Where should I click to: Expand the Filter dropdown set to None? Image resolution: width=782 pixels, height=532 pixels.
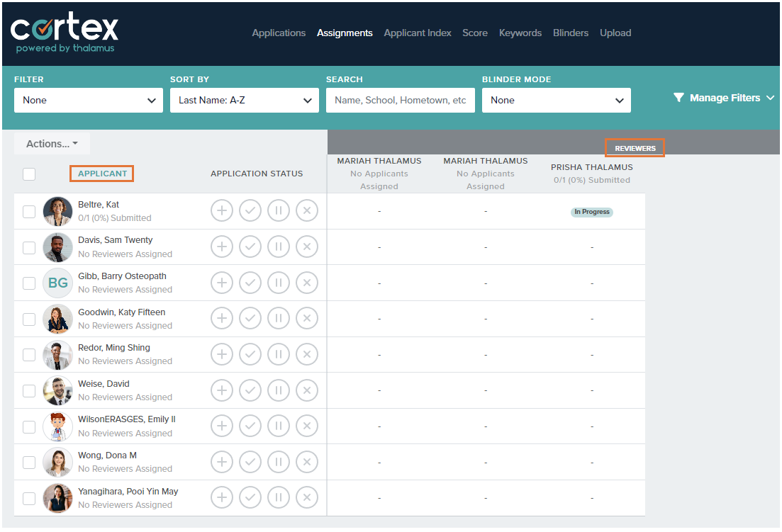(x=88, y=100)
